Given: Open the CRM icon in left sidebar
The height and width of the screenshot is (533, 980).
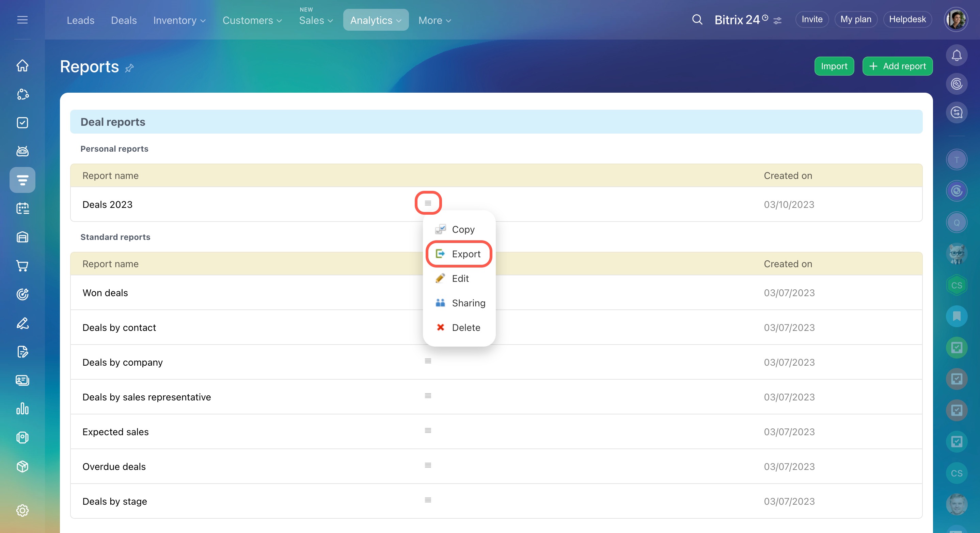Looking at the screenshot, I should click(x=22, y=180).
